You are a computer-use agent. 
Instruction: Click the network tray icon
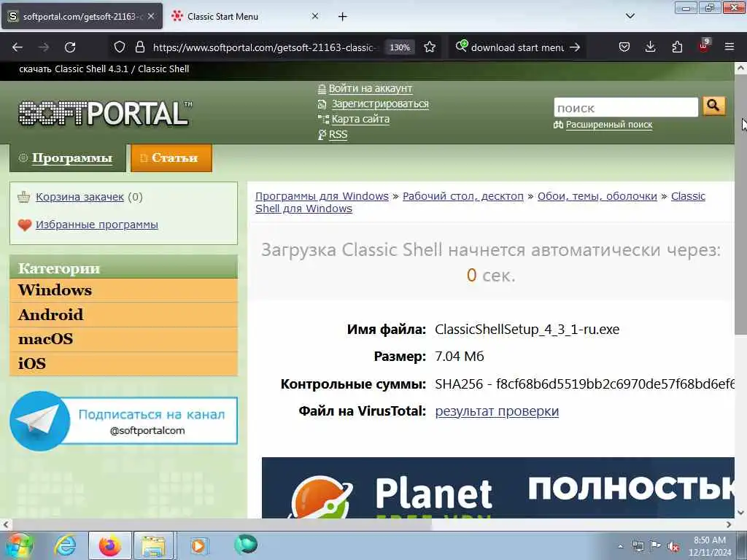tap(638, 546)
